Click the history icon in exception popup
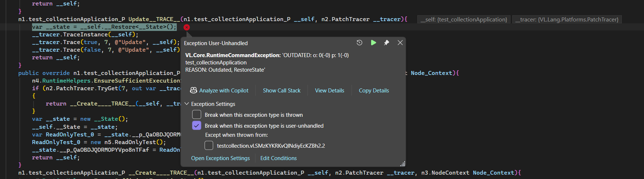Screen dimensions: 644x179 [359, 43]
